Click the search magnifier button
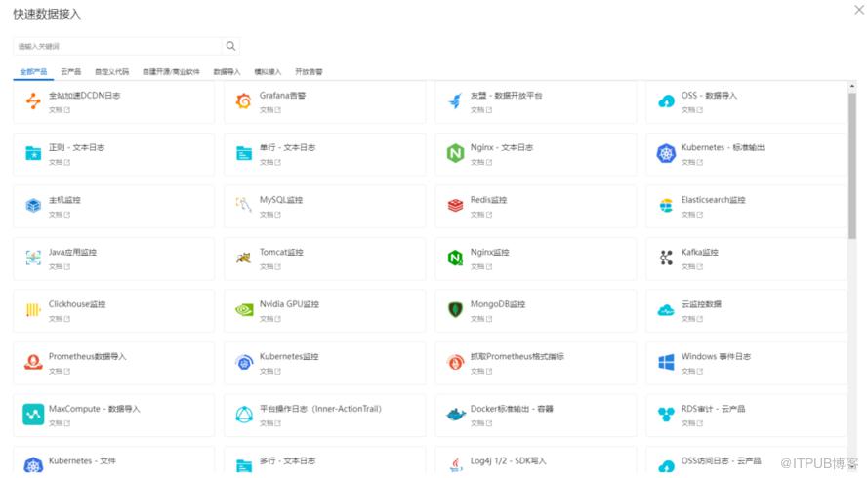This screenshot has height=478, width=868. click(x=230, y=46)
